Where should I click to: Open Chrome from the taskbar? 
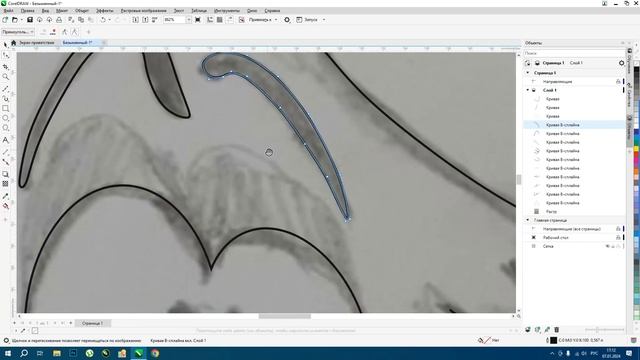(x=155, y=353)
